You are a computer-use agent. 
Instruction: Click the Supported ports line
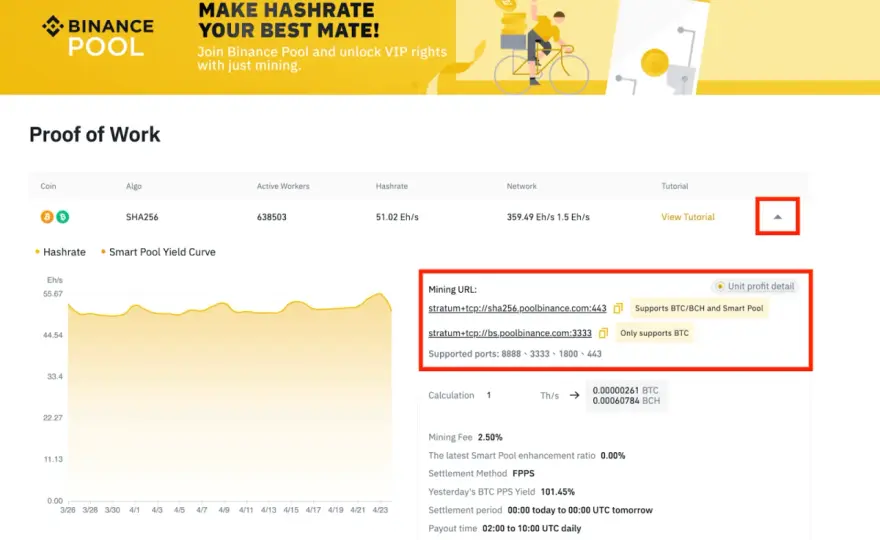[x=515, y=354]
